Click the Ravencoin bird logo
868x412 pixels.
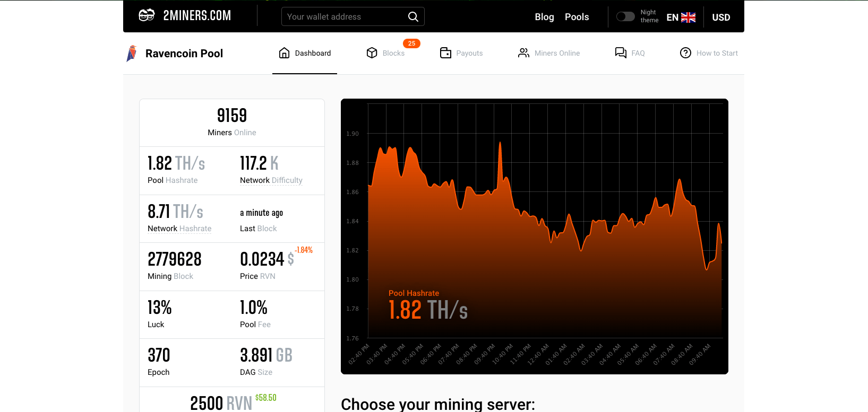pyautogui.click(x=132, y=54)
